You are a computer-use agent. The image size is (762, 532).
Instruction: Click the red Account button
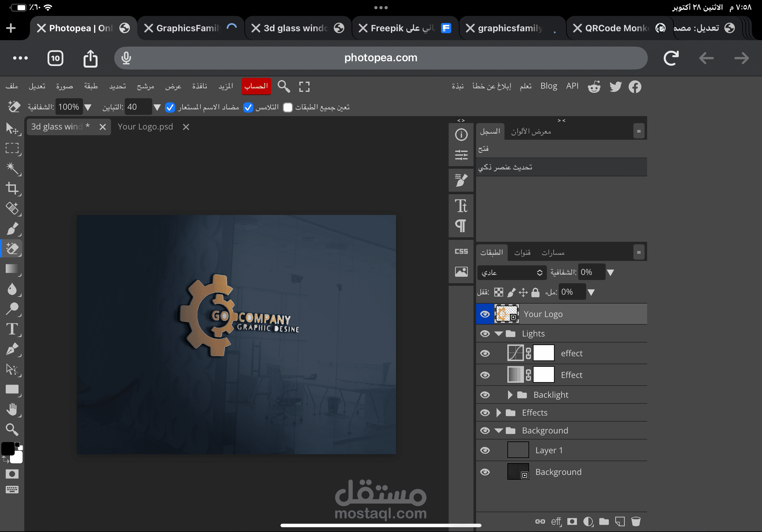click(x=256, y=86)
